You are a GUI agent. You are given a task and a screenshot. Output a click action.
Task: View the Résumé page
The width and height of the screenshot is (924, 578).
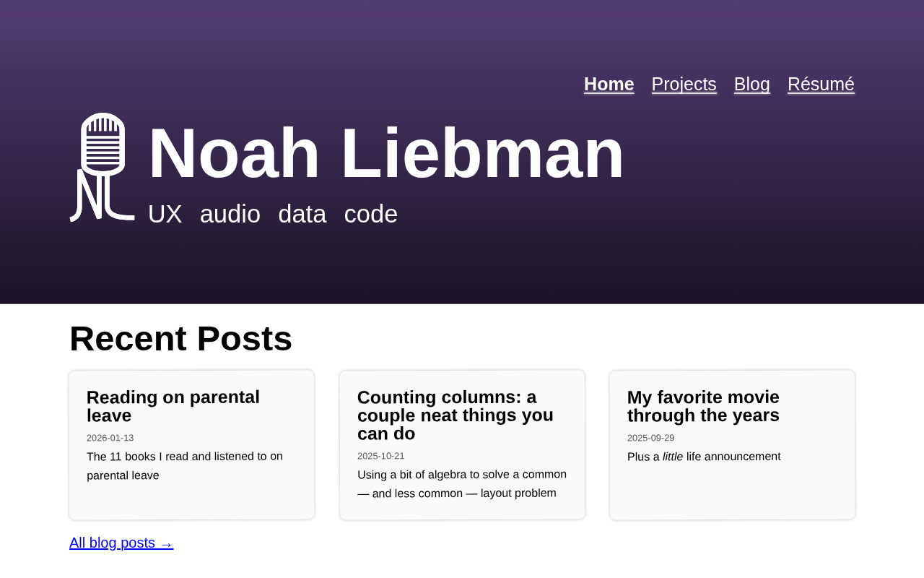tap(821, 84)
